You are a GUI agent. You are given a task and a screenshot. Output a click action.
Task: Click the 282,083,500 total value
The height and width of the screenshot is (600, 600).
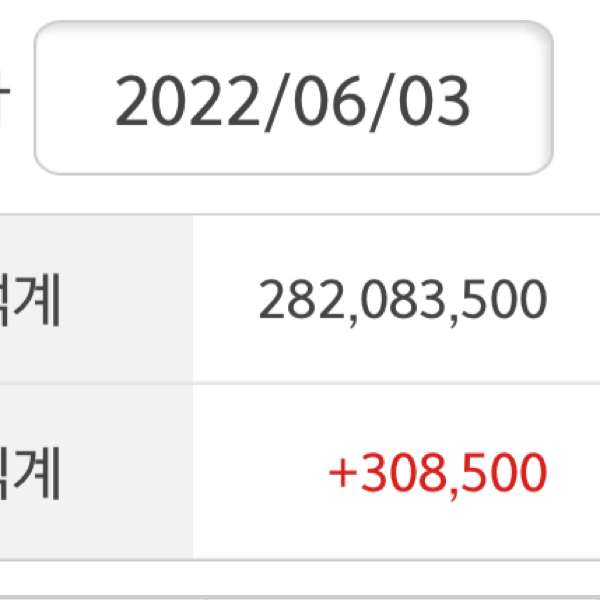tap(403, 300)
